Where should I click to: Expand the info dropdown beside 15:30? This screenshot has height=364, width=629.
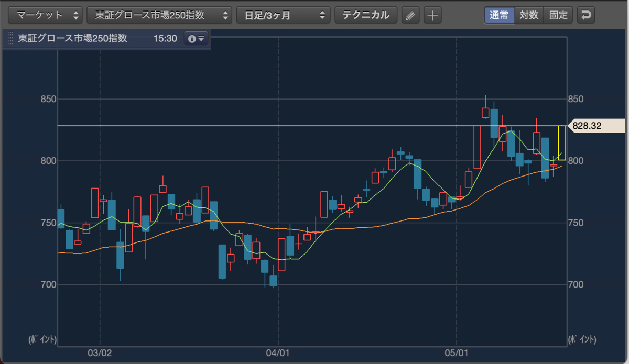(196, 39)
